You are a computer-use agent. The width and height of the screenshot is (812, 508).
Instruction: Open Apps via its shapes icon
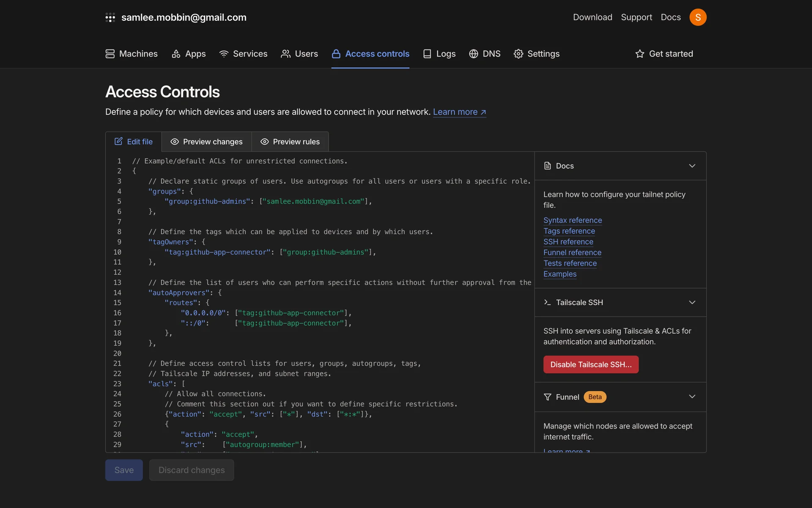pyautogui.click(x=176, y=54)
